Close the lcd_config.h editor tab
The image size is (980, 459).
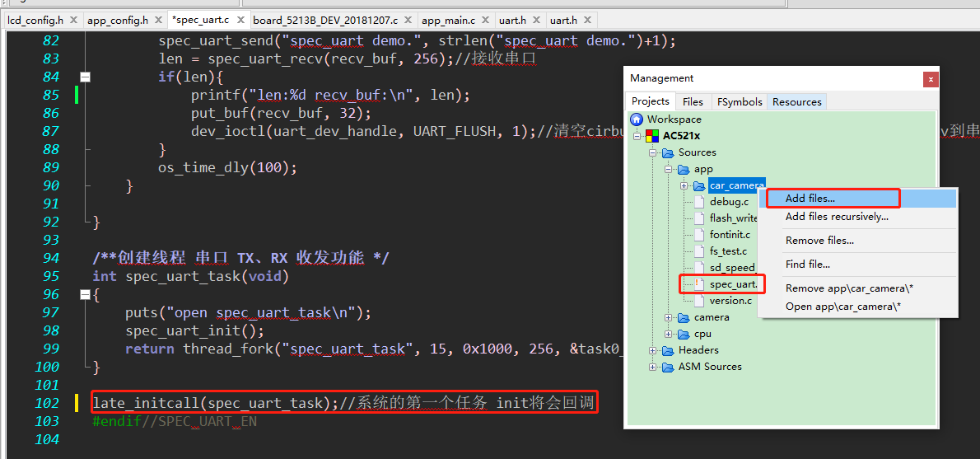pyautogui.click(x=74, y=20)
